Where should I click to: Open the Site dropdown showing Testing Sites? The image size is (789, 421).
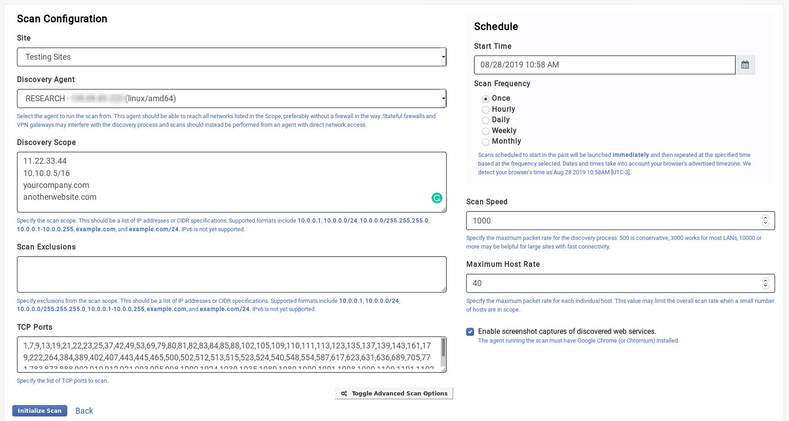pyautogui.click(x=231, y=57)
